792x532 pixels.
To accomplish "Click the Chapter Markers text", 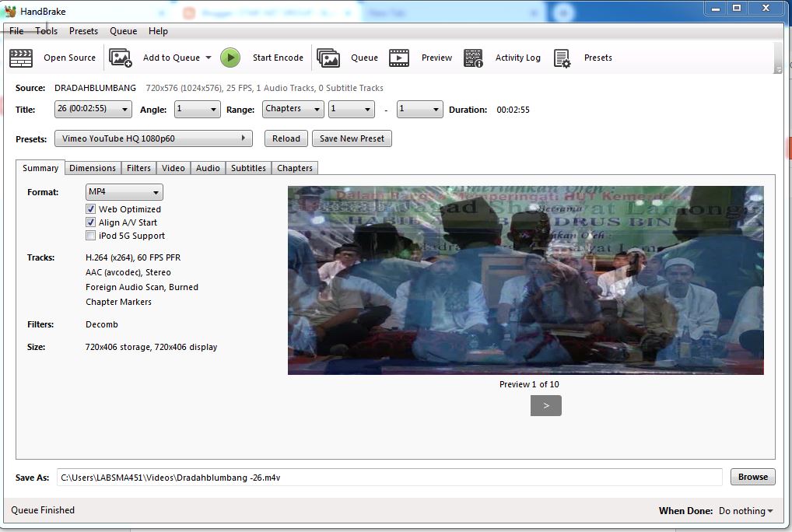I will 118,301.
